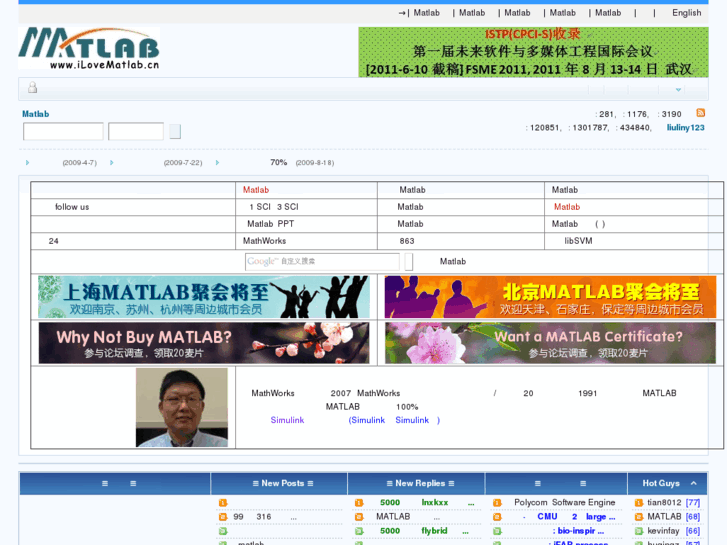Focus the narrower password login field
Screen dimensions: 727x545
point(136,131)
